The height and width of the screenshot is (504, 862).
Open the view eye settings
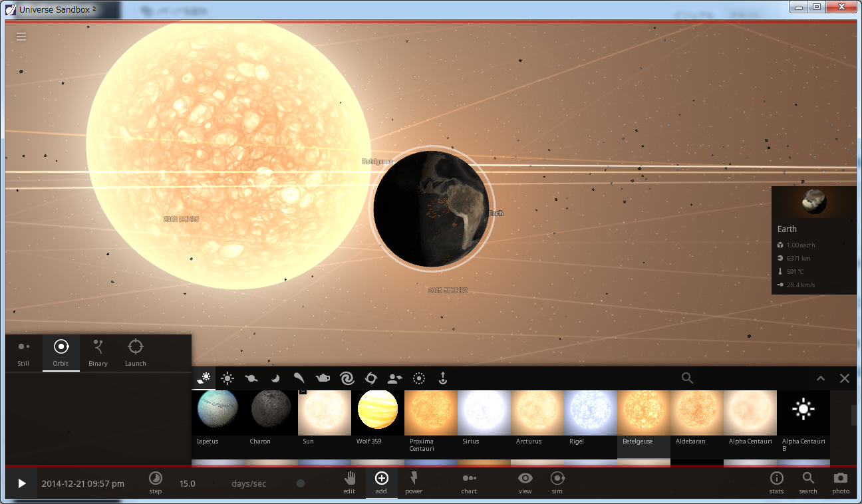click(525, 483)
